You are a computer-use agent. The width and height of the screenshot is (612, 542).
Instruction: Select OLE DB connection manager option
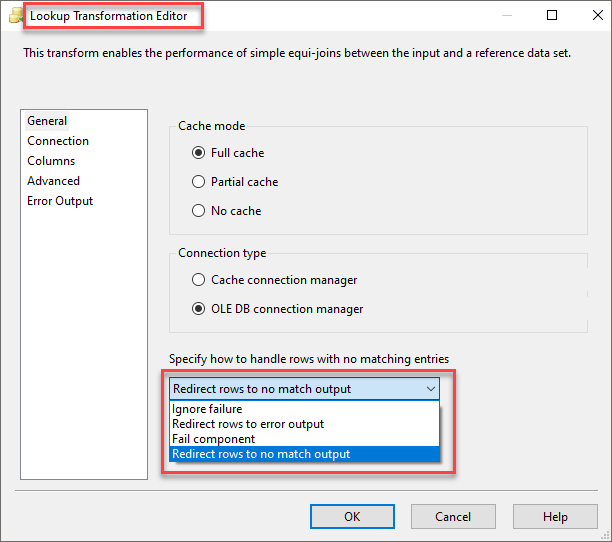point(198,309)
